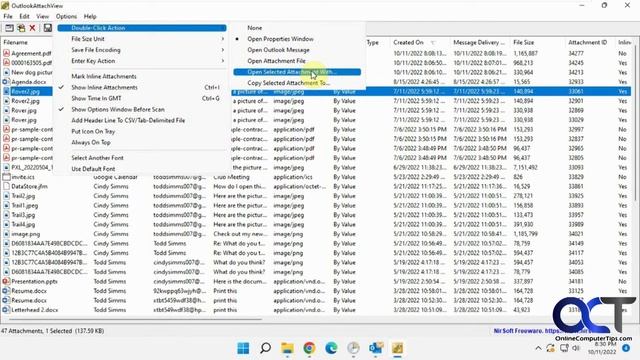Click the Word icon beside Letterhead 2.docx
The width and height of the screenshot is (640, 360).
tap(6, 310)
